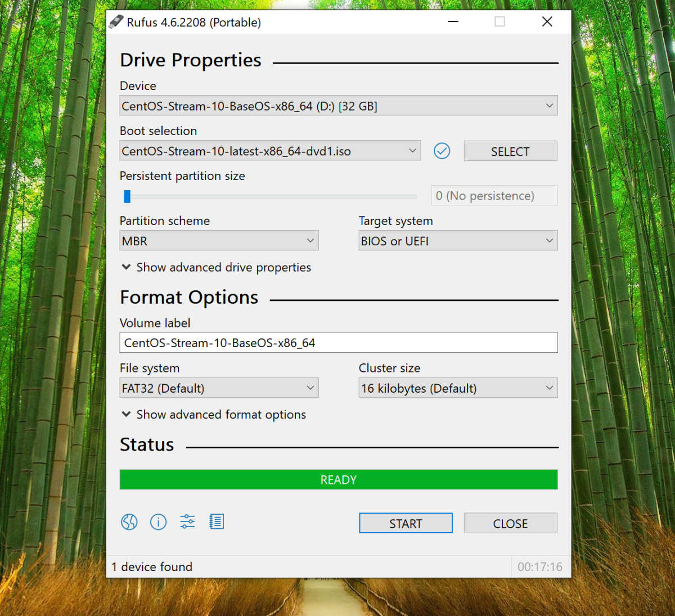
Task: Click into the Volume label text field
Action: tap(339, 343)
